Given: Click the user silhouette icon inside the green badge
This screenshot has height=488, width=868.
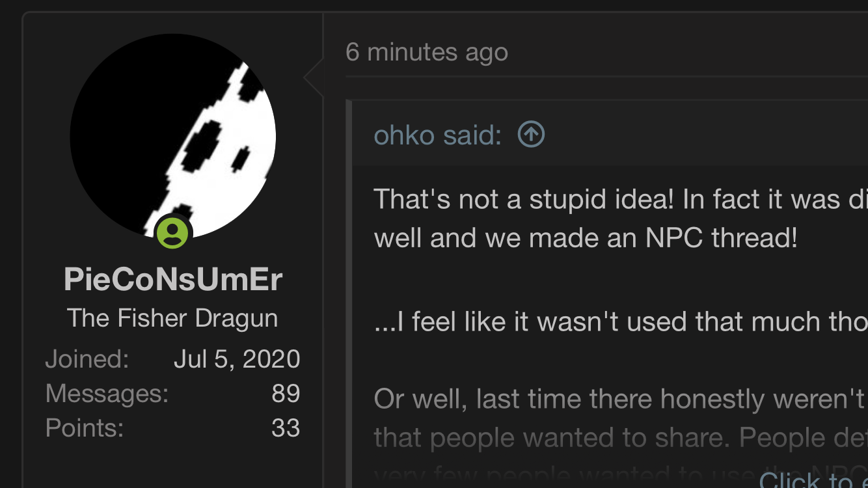Looking at the screenshot, I should pos(172,232).
